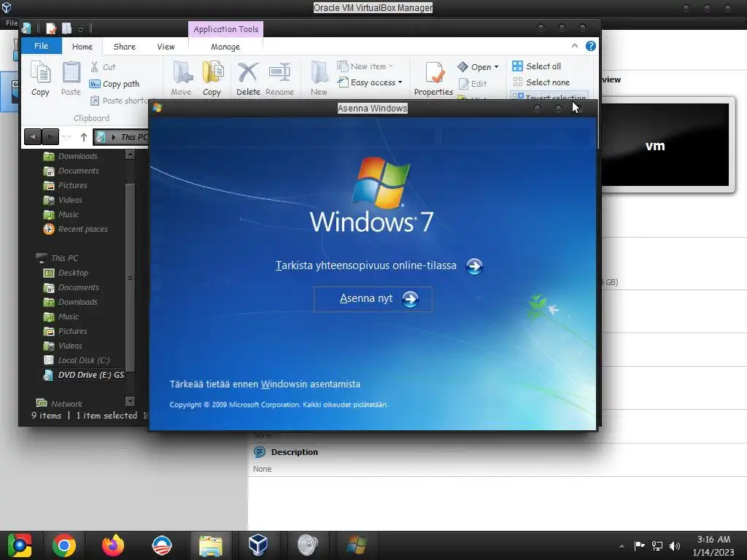Viewport: 747px width, 560px height.
Task: Select DVD Drive (E:) in navigation pane
Action: [x=85, y=375]
